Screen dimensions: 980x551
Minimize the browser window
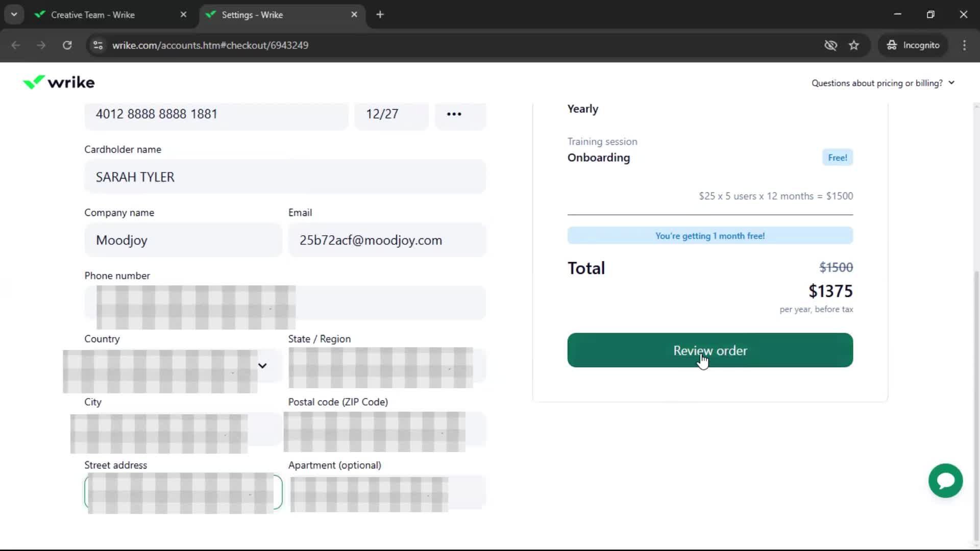(897, 14)
